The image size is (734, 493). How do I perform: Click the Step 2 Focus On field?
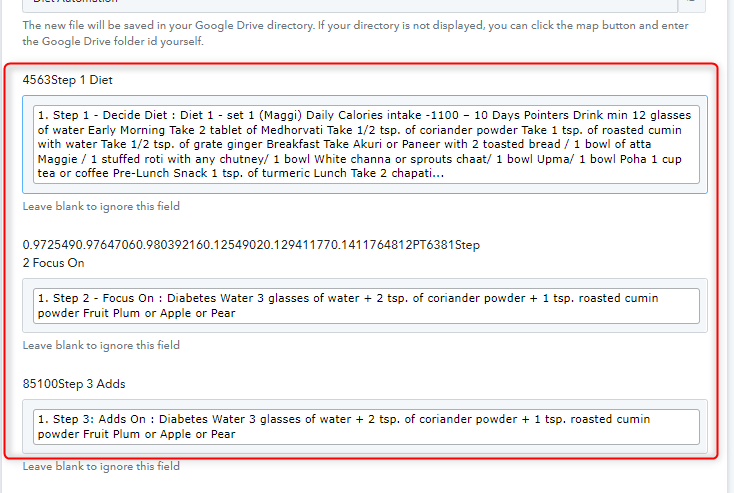pos(365,305)
